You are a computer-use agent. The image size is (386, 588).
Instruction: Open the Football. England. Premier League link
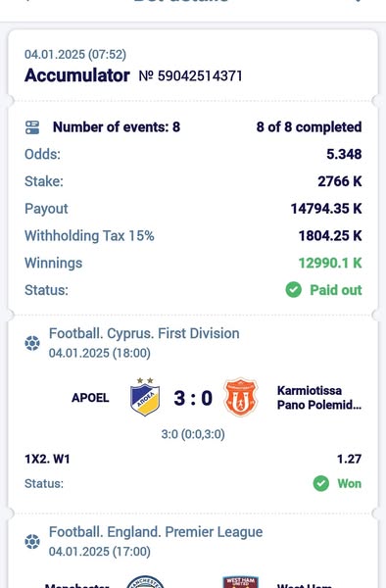pos(156,532)
